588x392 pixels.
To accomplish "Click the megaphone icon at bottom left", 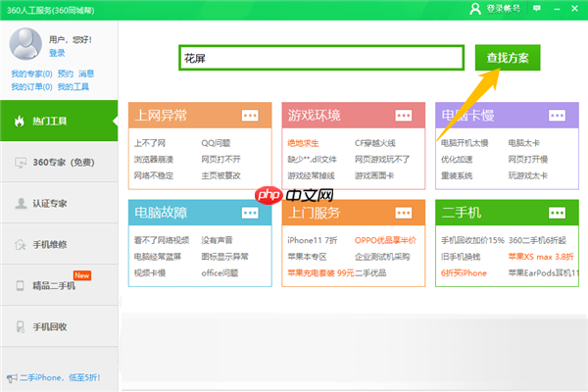I will tap(12, 377).
